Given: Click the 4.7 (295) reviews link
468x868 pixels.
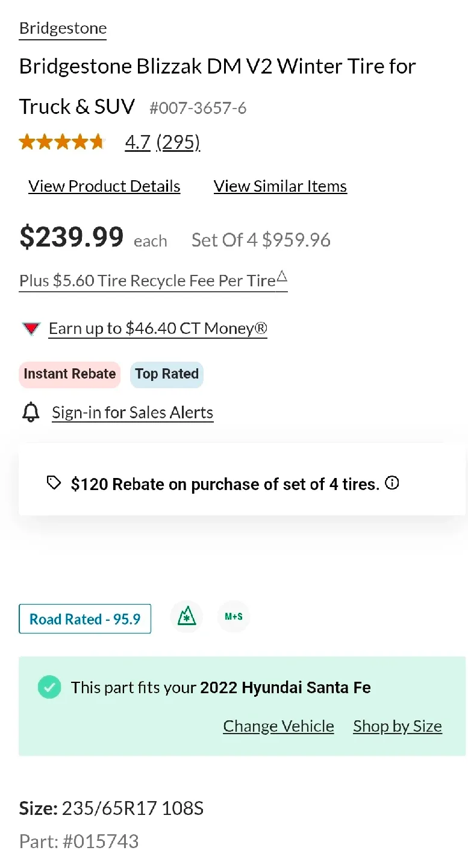Looking at the screenshot, I should (162, 142).
